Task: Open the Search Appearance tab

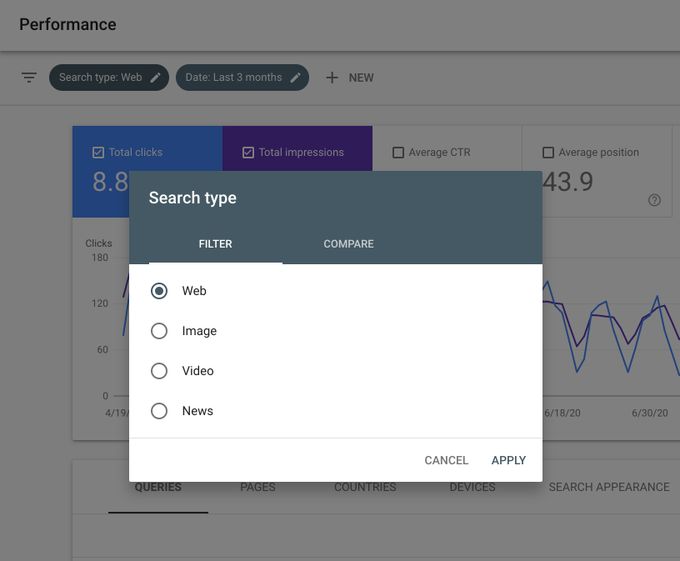Action: pos(608,487)
